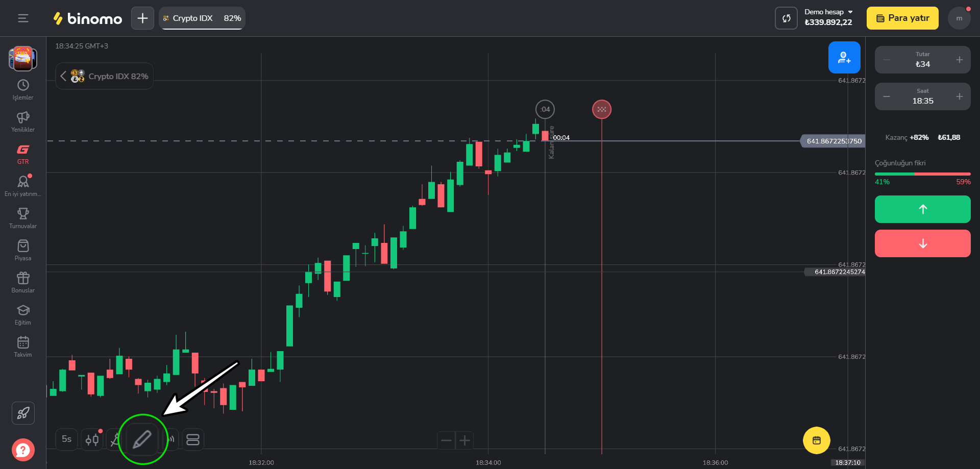This screenshot has width=980, height=469.
Task: Select the Crypto IDX 82% tab
Action: [202, 18]
